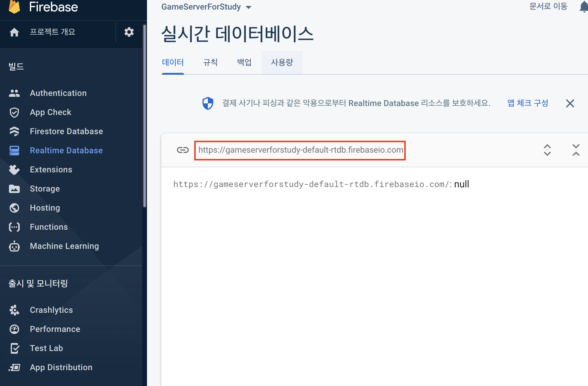Open GameServerForStudy project dropdown
The width and height of the screenshot is (588, 386).
pos(206,7)
